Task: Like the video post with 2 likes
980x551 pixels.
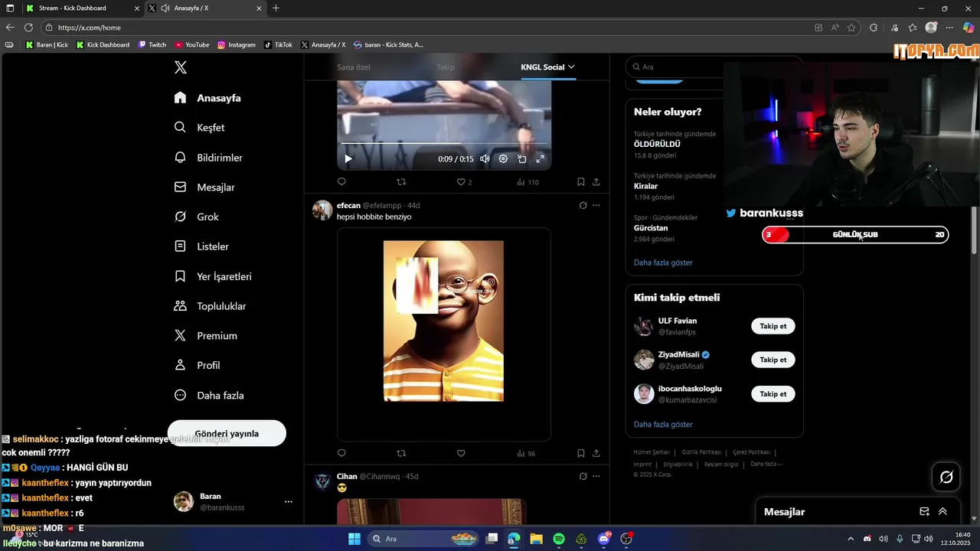Action: coord(464,182)
